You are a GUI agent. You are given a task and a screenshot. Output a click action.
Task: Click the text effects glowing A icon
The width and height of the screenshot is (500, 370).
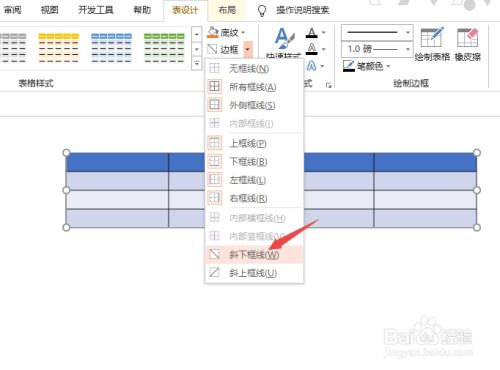tap(311, 66)
